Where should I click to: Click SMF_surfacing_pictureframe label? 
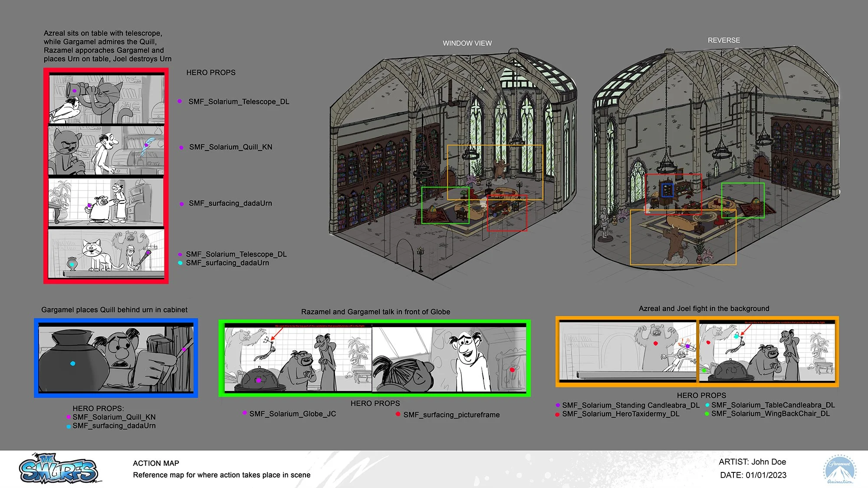451,415
